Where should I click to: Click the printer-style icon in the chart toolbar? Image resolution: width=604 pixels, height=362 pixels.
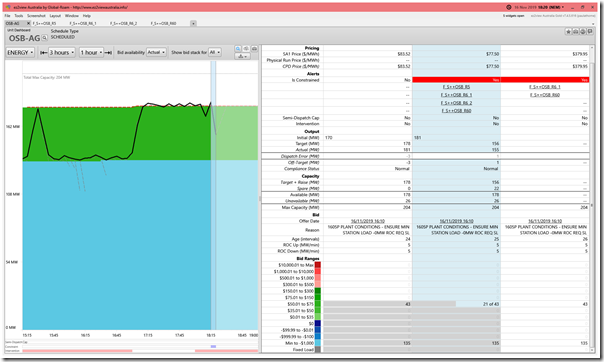pyautogui.click(x=254, y=49)
